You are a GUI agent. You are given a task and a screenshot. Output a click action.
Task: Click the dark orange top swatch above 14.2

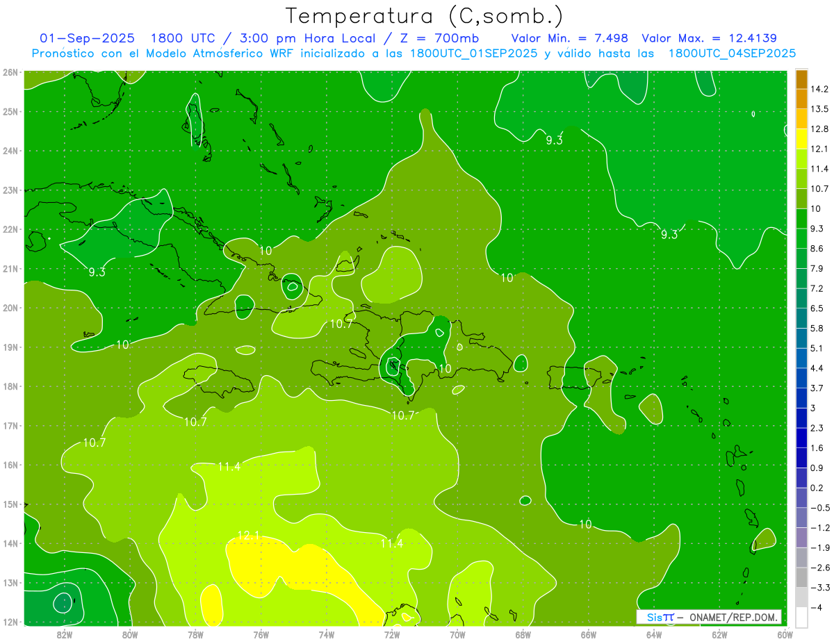click(801, 79)
